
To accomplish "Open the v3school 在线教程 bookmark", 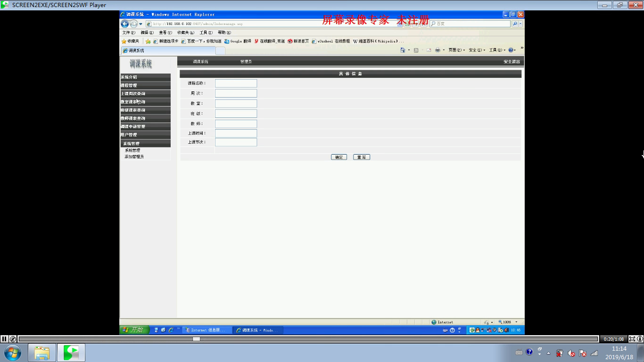I will (x=331, y=41).
